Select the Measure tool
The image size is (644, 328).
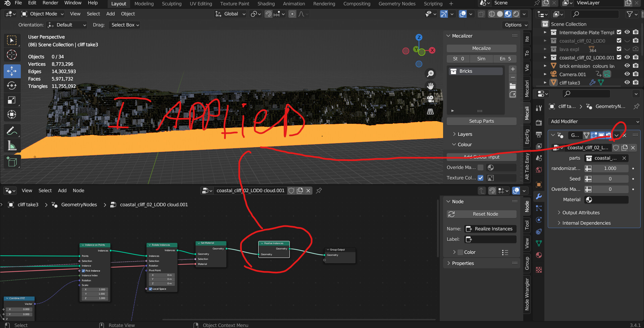tap(12, 145)
